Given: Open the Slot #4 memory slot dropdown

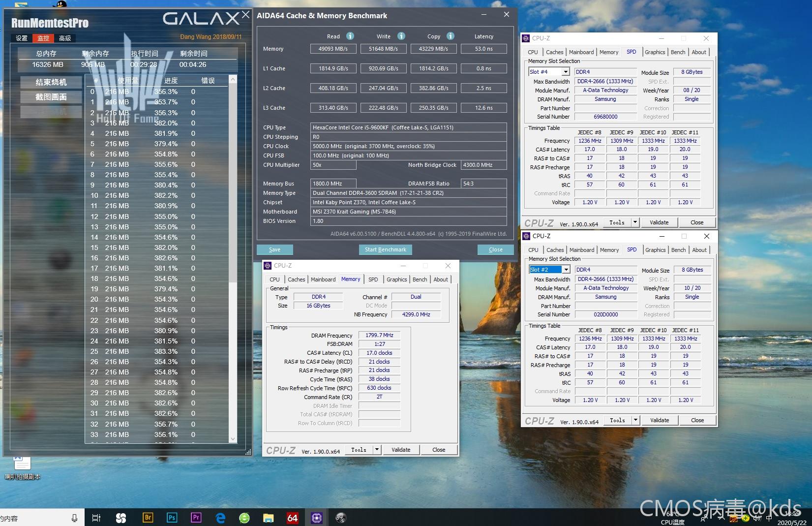Looking at the screenshot, I should 566,72.
